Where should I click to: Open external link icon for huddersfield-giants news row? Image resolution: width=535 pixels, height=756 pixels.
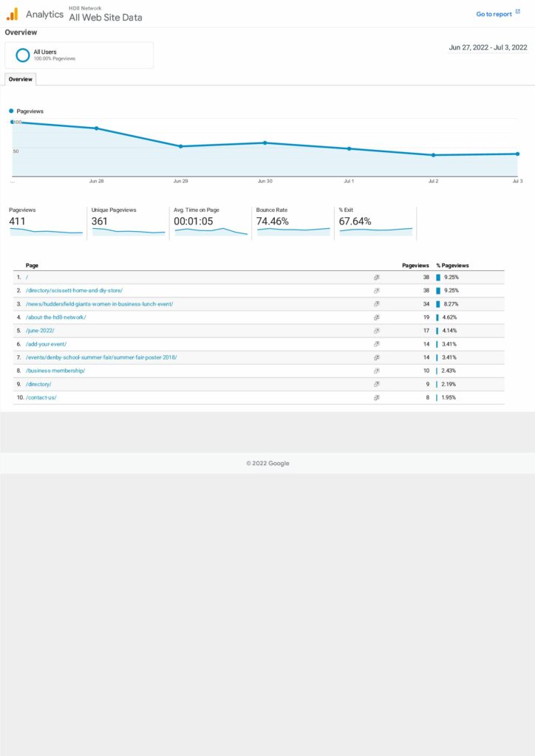(376, 304)
